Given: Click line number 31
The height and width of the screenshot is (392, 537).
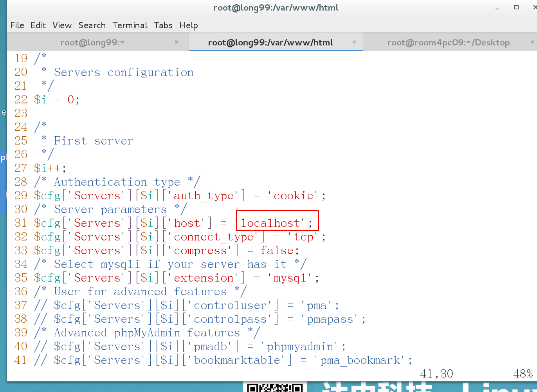Looking at the screenshot, I should coord(21,223).
